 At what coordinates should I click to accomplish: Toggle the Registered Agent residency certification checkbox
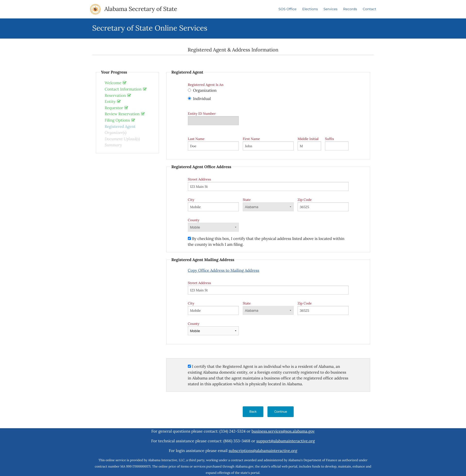click(190, 366)
